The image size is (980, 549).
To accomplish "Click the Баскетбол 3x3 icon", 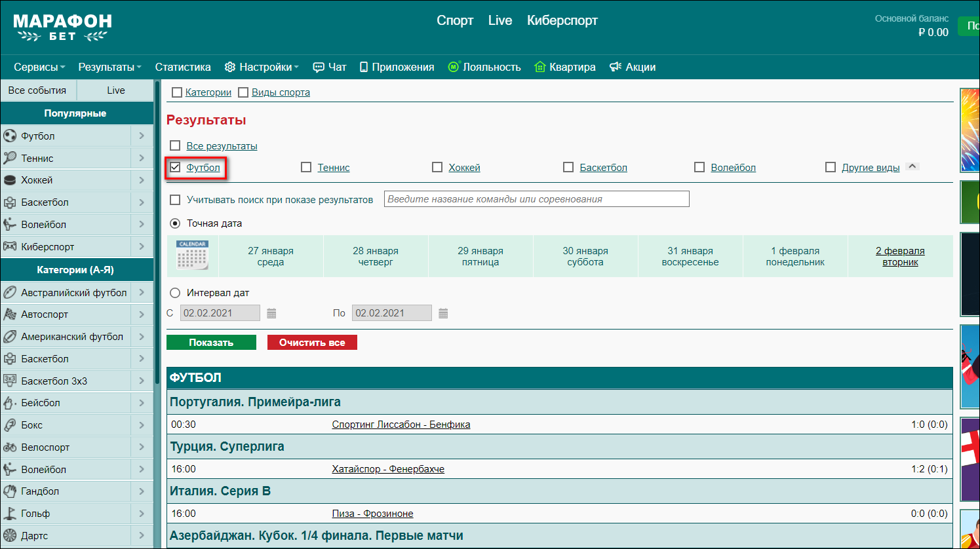I will pos(10,381).
